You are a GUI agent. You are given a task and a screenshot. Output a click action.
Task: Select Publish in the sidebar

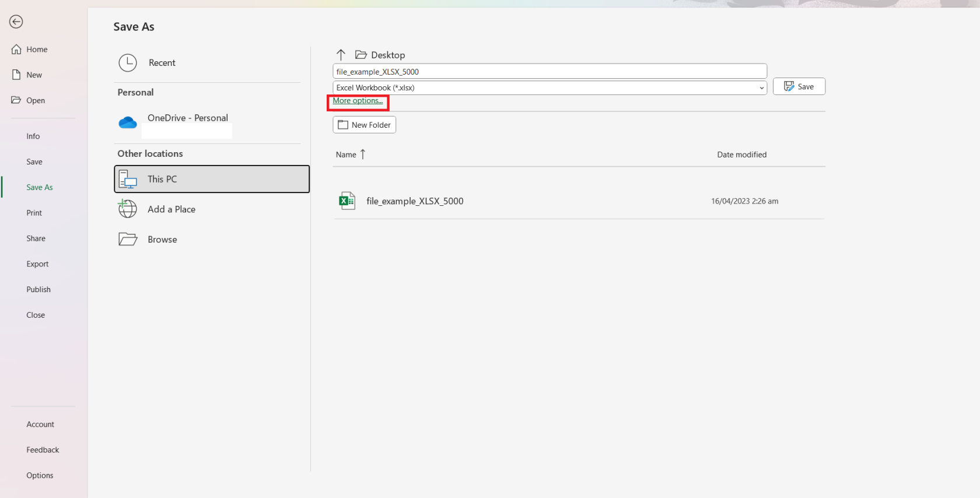pos(38,290)
